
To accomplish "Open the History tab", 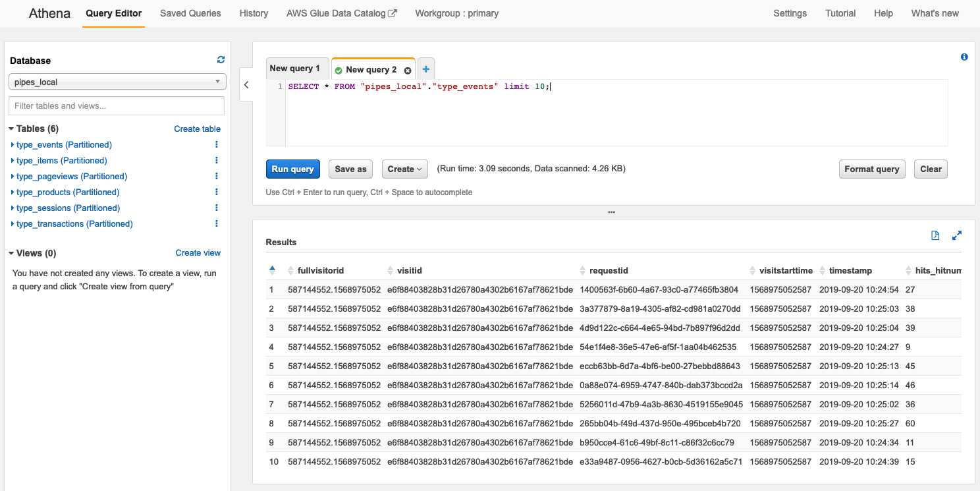I will tap(254, 13).
